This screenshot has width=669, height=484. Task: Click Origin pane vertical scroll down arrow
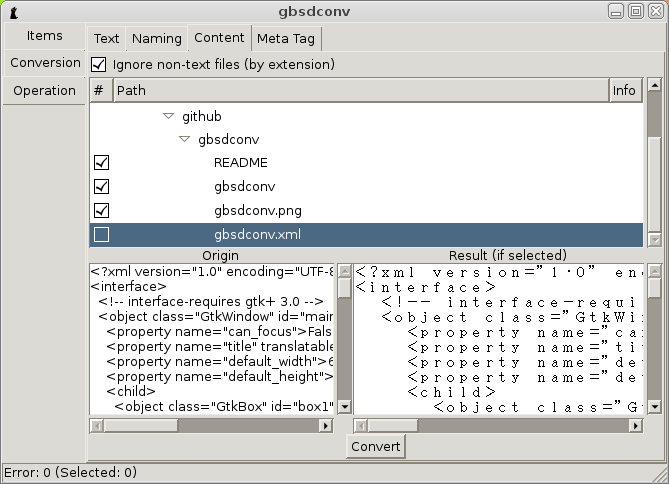click(x=344, y=407)
